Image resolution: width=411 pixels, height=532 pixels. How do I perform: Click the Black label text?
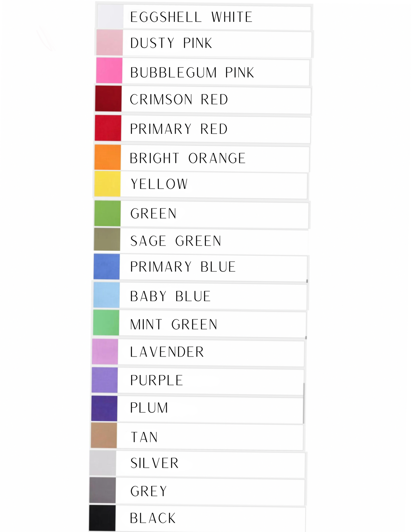[153, 518]
